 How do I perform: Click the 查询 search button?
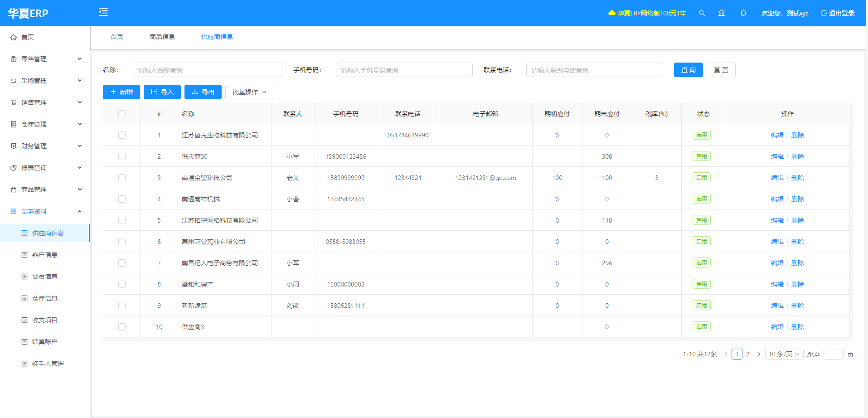click(688, 70)
